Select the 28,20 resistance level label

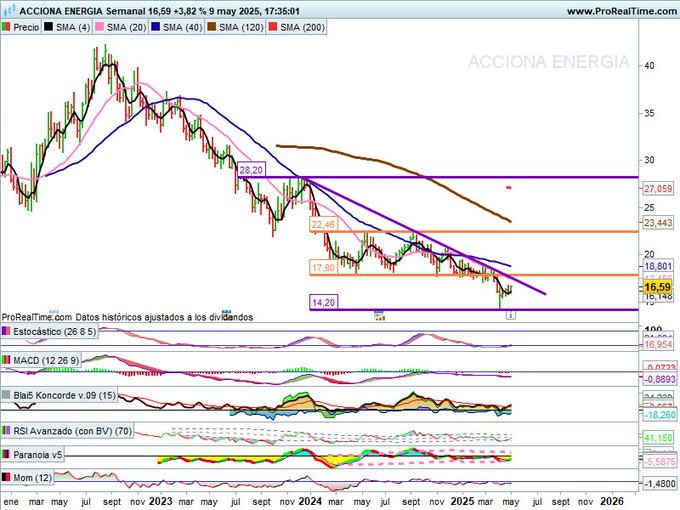pos(251,170)
